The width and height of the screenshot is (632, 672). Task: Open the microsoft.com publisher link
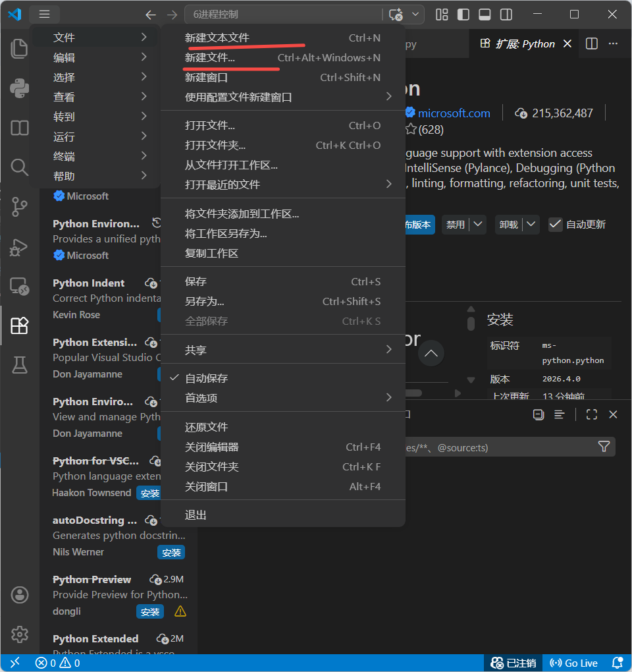click(454, 113)
